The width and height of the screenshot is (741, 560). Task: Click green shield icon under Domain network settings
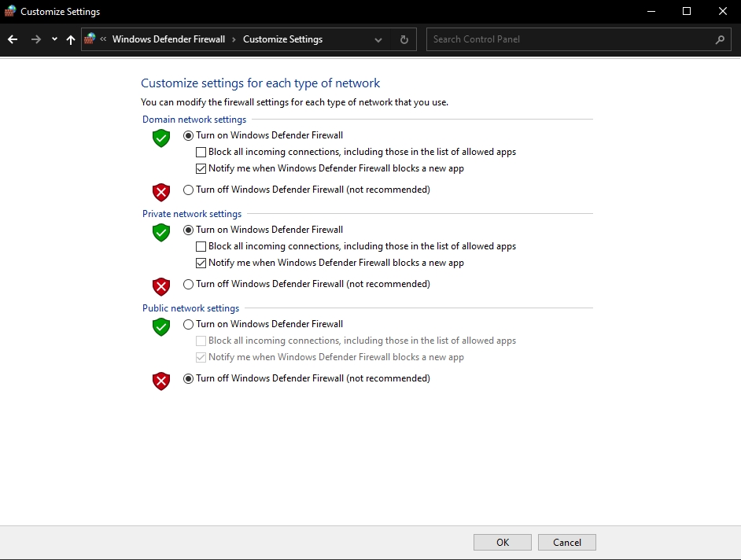tap(161, 138)
